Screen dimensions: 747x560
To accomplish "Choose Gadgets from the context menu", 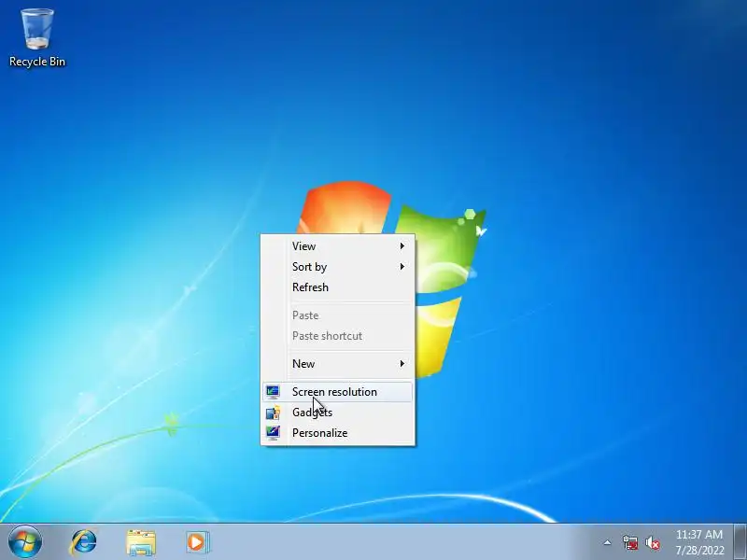I will 337,413.
